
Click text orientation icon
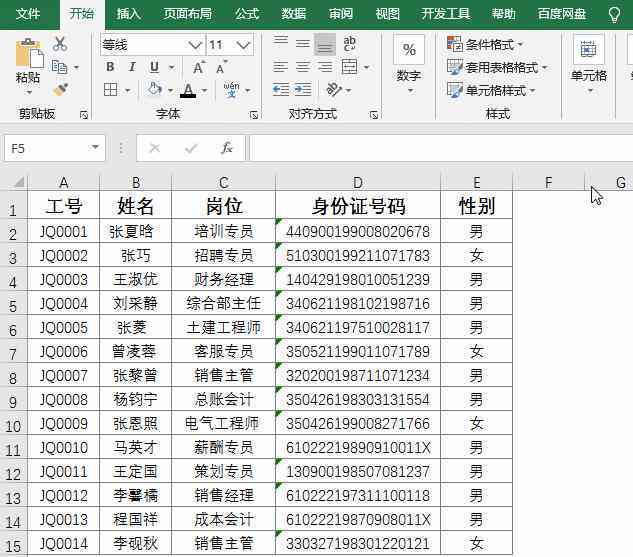click(334, 90)
